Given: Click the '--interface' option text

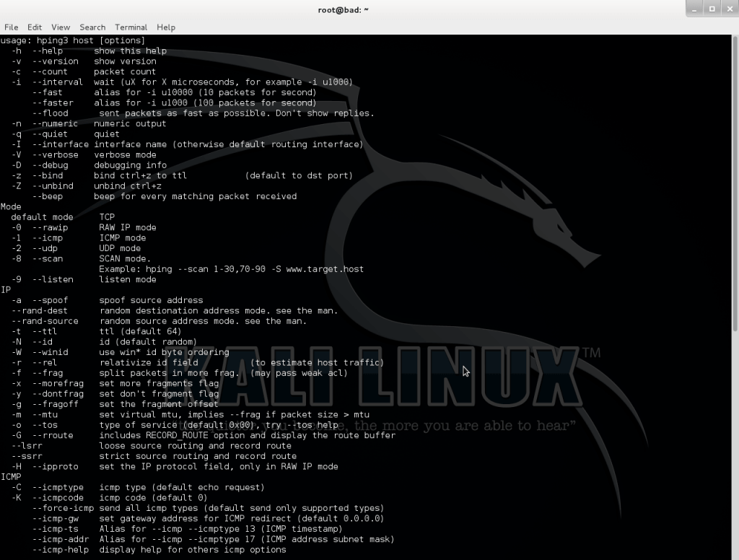Looking at the screenshot, I should (61, 144).
